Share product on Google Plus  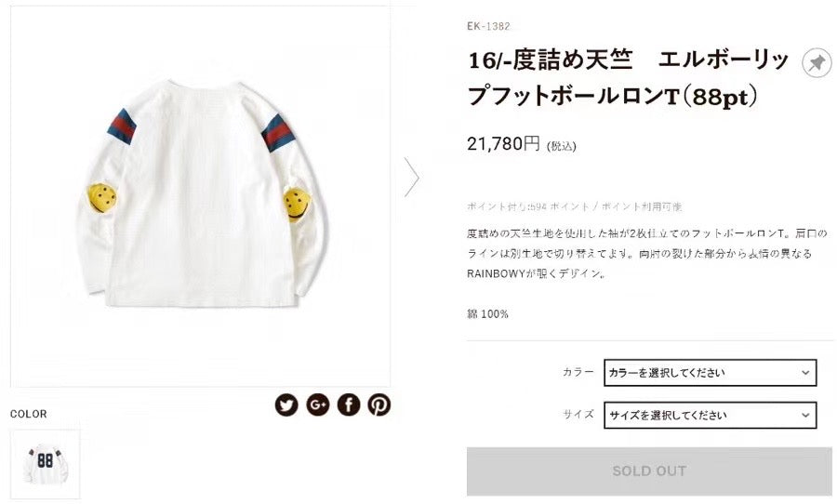(x=318, y=405)
